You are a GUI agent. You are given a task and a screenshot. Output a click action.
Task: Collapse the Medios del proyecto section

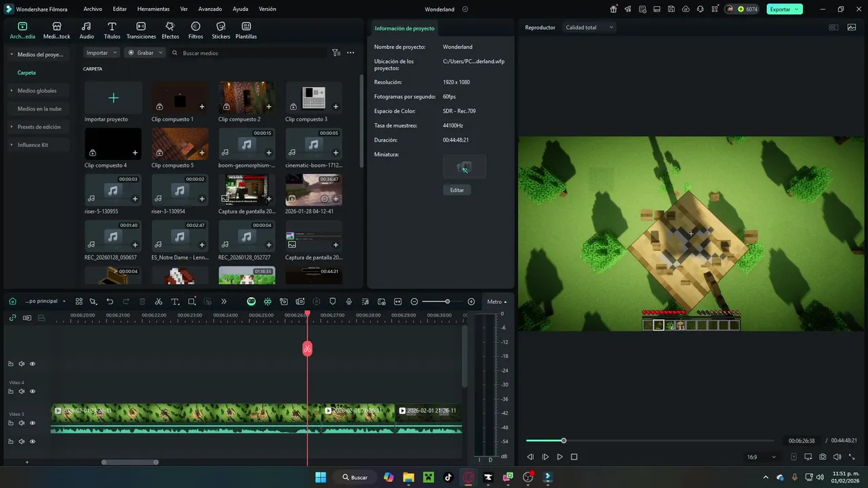[x=37, y=54]
